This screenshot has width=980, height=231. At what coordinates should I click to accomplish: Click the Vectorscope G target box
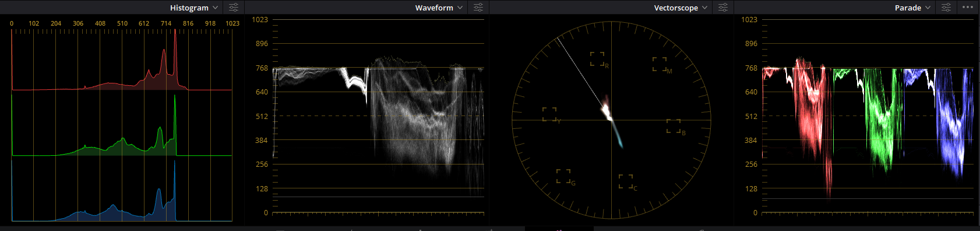click(563, 176)
